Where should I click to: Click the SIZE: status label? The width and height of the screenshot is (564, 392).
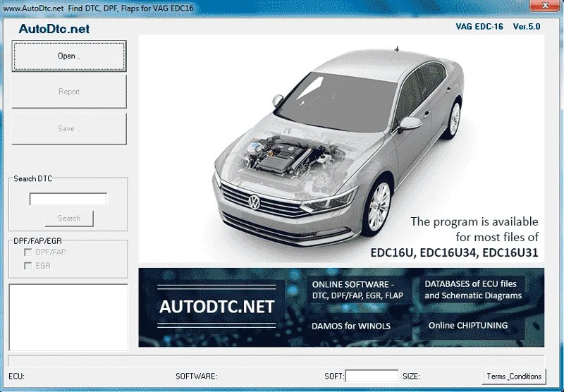tap(411, 376)
